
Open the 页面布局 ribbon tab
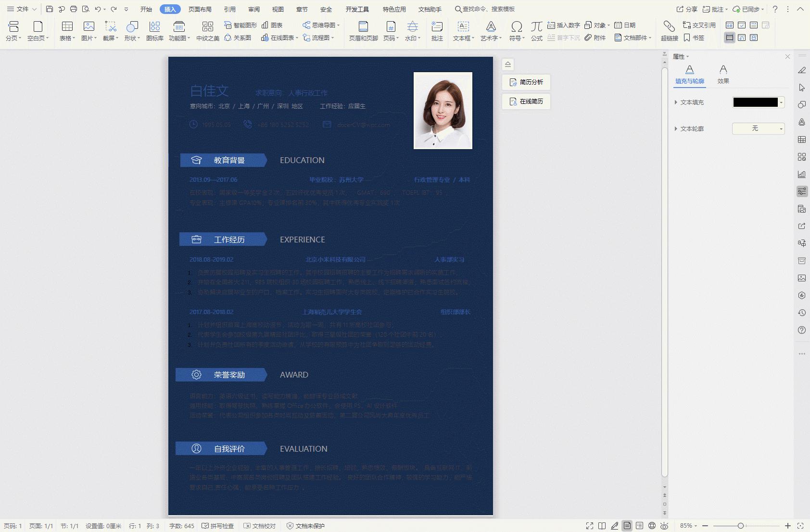click(200, 9)
